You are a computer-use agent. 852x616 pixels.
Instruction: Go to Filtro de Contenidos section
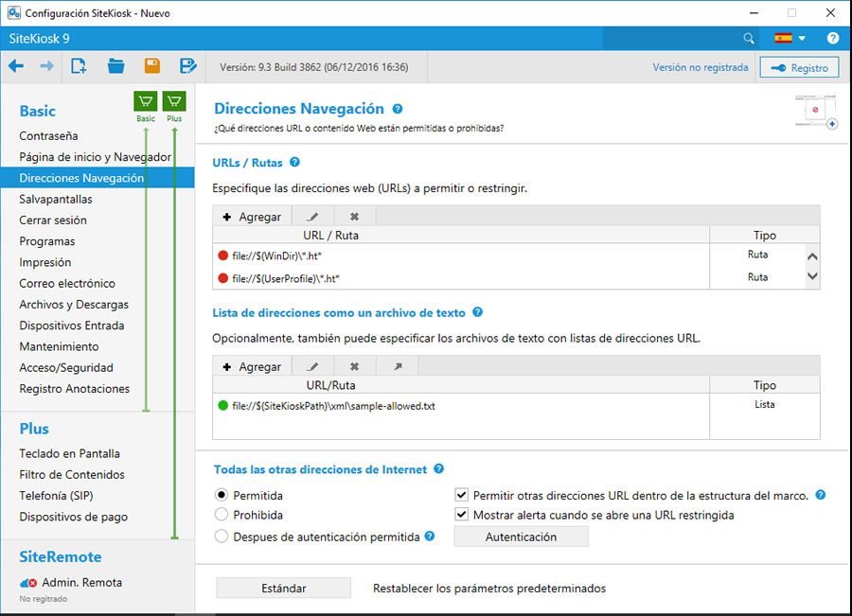pos(72,475)
